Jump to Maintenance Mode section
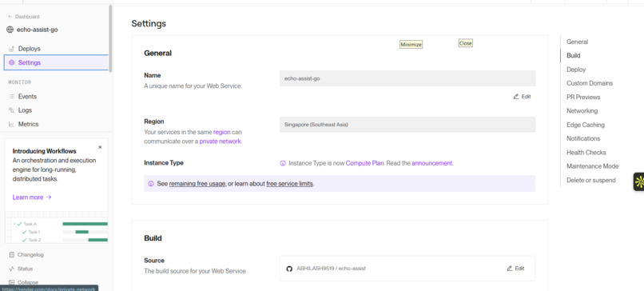Image resolution: width=644 pixels, height=291 pixels. pyautogui.click(x=592, y=166)
